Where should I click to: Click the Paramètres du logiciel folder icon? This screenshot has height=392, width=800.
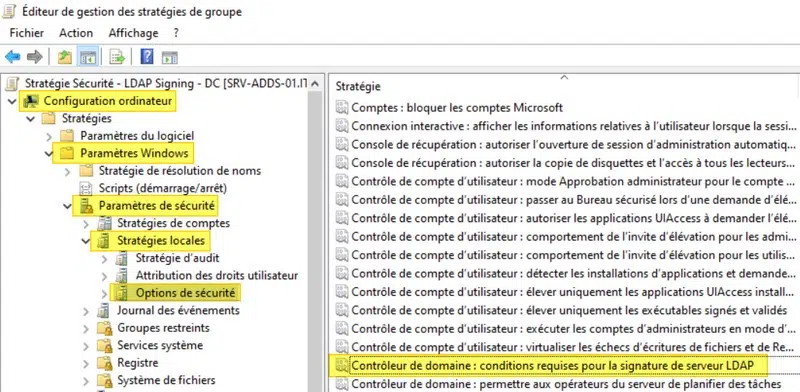[x=67, y=136]
